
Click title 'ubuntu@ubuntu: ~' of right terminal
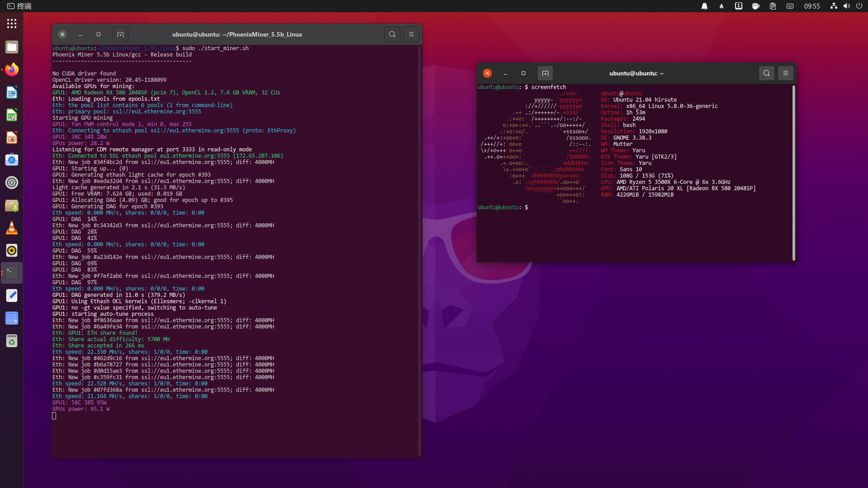[636, 73]
